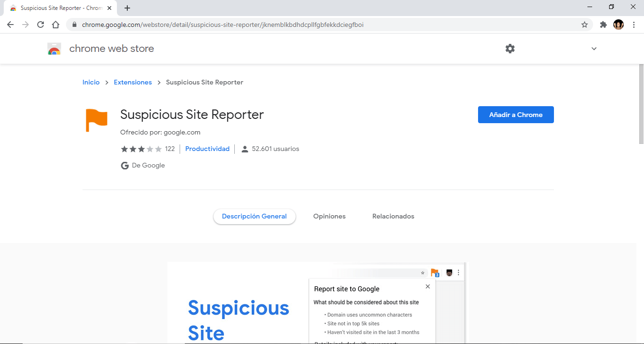644x344 pixels.
Task: Reload the page with the refresh icon
Action: point(41,25)
